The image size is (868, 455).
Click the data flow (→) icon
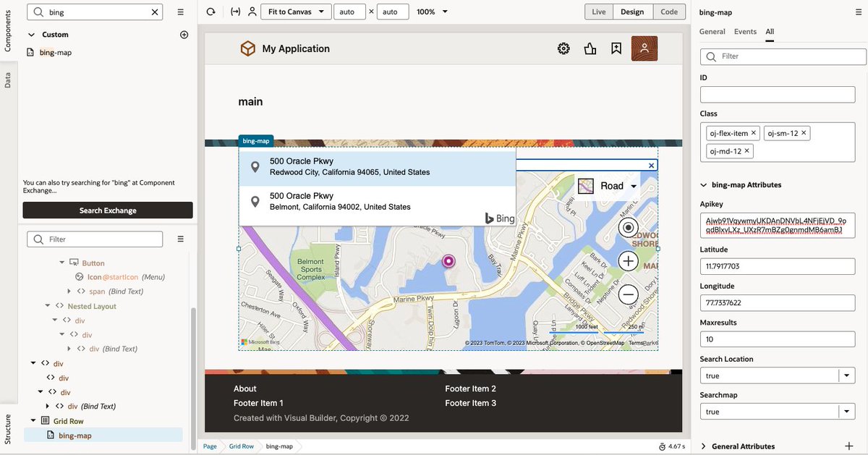234,11
